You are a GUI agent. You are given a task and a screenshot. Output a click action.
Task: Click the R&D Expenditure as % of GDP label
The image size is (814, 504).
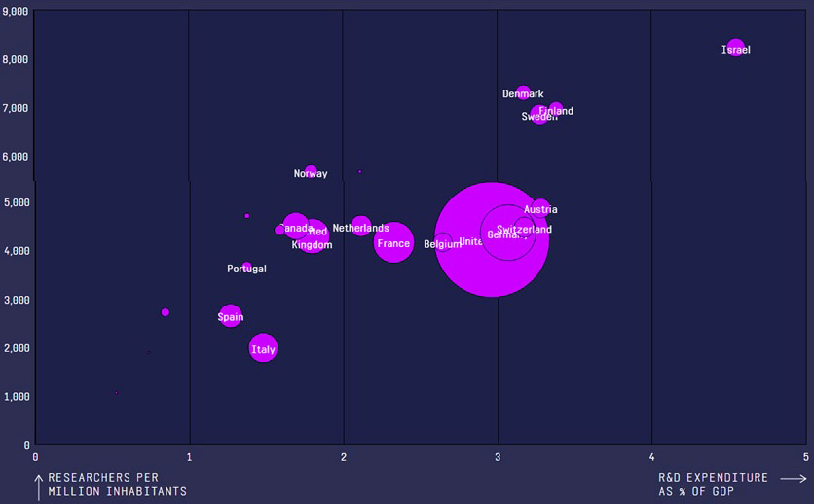point(712,485)
